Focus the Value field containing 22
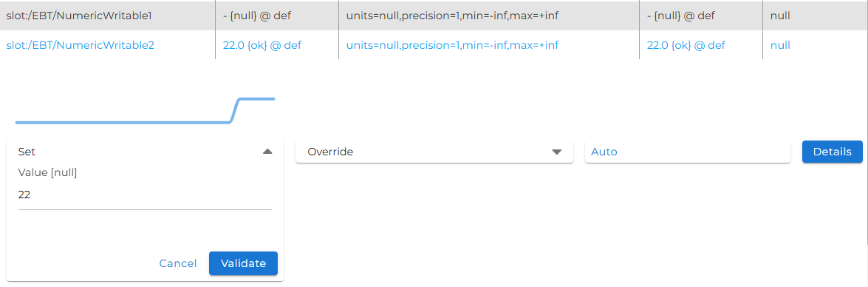The height and width of the screenshot is (287, 868). click(145, 195)
